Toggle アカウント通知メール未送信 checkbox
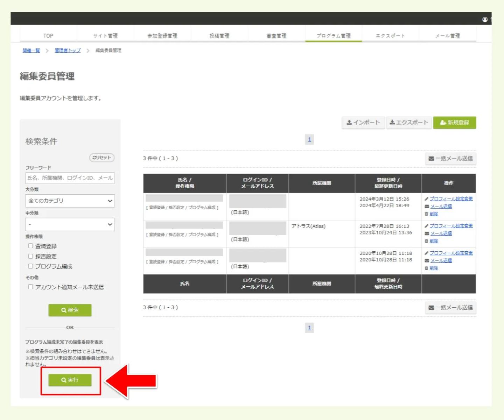The height and width of the screenshot is (420, 504). (31, 287)
